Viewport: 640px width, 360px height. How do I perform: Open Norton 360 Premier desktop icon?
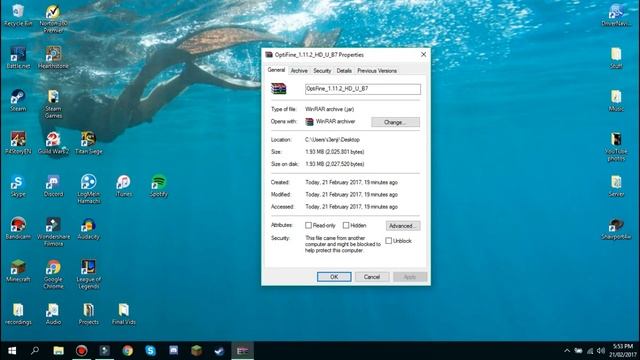click(53, 18)
